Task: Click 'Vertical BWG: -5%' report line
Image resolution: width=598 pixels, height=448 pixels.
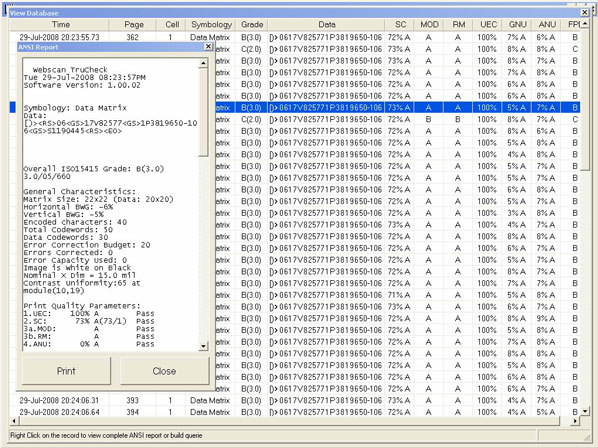Action: (x=63, y=215)
